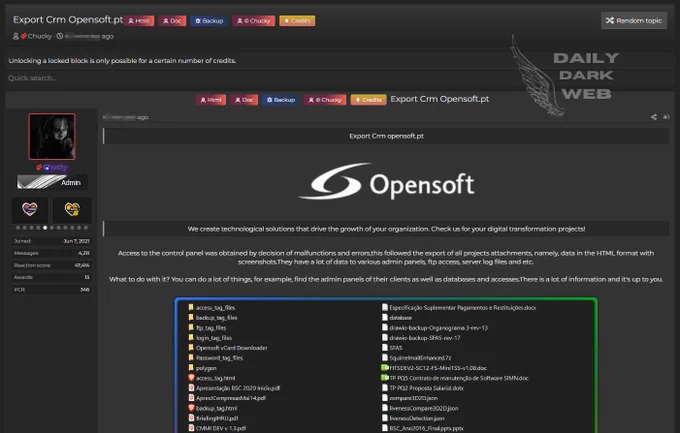Click the clock icon next to post time

coord(60,36)
